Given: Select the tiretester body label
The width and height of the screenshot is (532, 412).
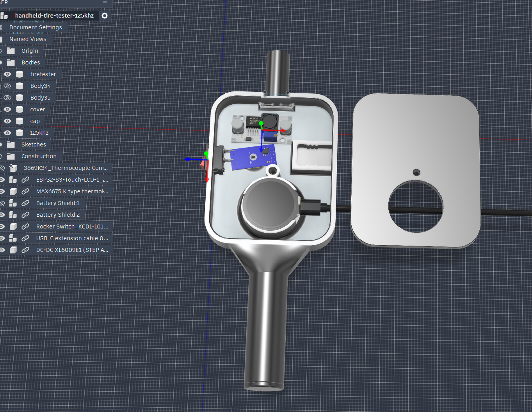Looking at the screenshot, I should (43, 74).
